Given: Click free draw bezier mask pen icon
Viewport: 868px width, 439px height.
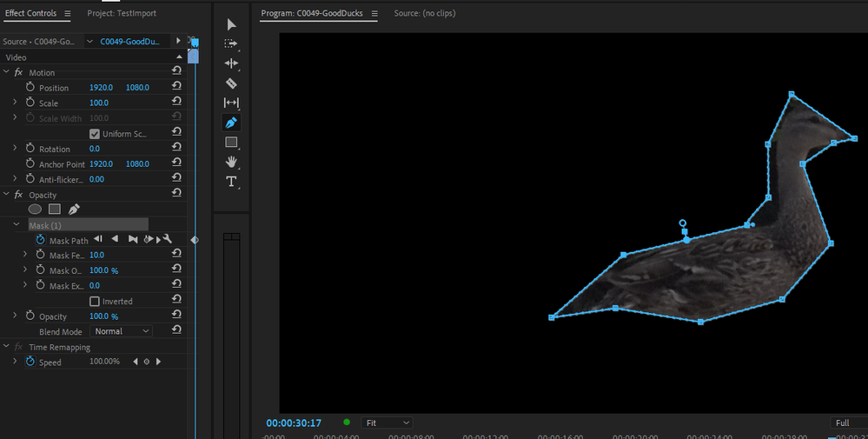Looking at the screenshot, I should click(x=74, y=210).
